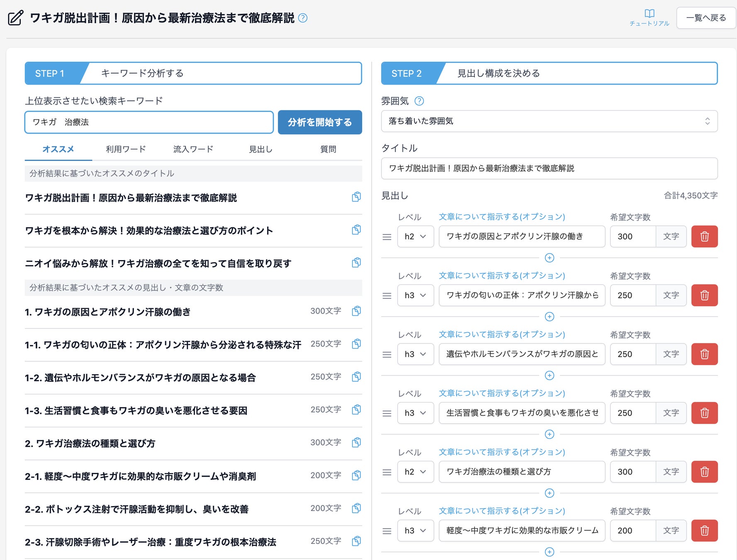Image resolution: width=737 pixels, height=560 pixels.
Task: Click help icon beside the page title
Action: 303,18
